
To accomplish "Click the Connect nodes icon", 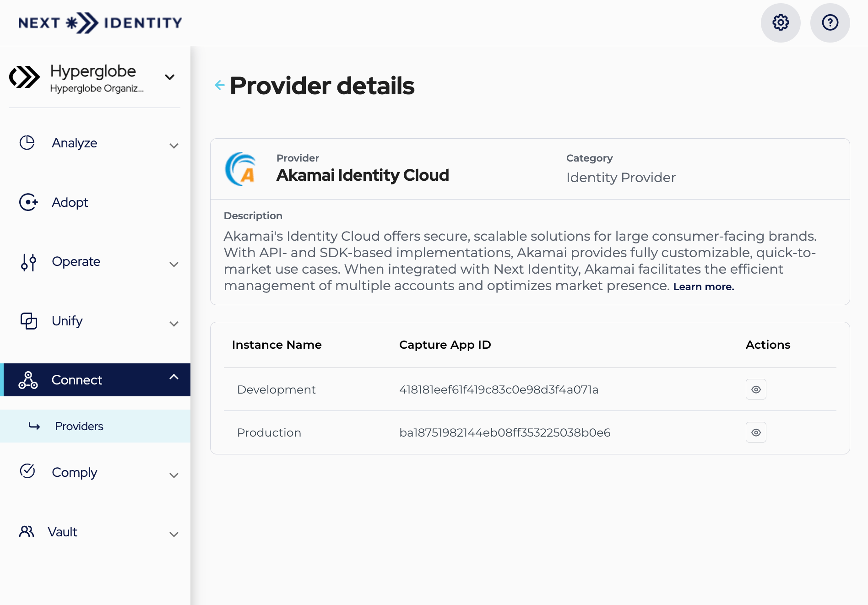I will (28, 380).
